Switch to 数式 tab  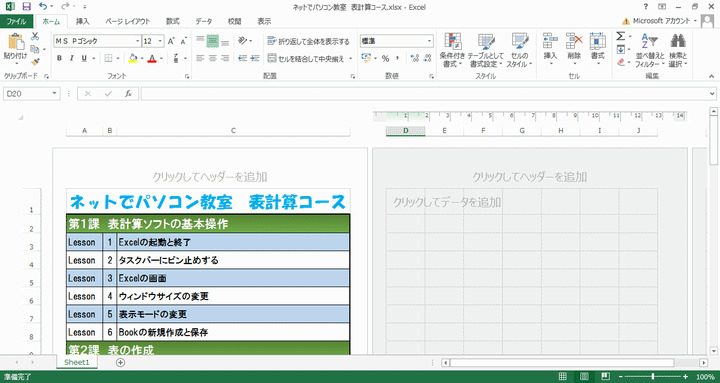(x=173, y=21)
